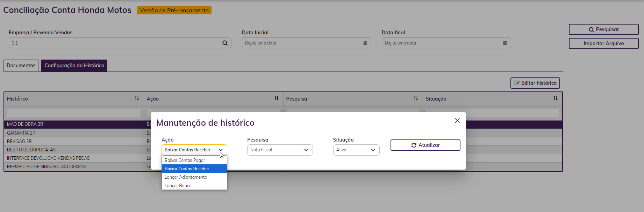Switch to the Documentos tab

21,66
